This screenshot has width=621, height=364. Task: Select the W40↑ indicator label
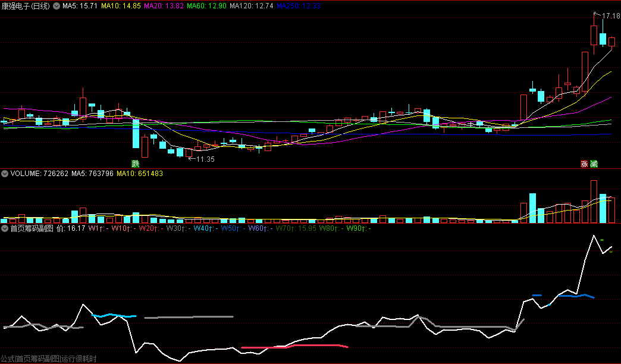click(206, 228)
